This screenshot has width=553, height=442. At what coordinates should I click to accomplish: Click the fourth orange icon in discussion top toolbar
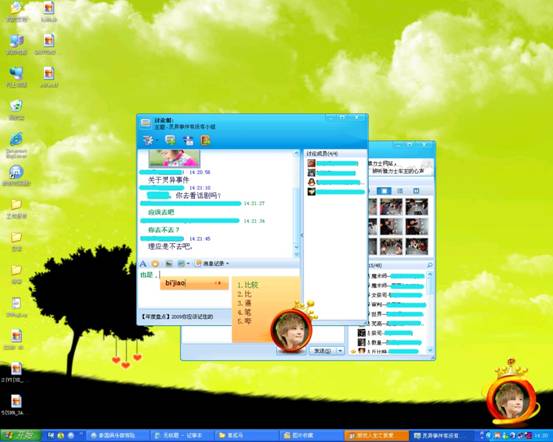tap(205, 140)
